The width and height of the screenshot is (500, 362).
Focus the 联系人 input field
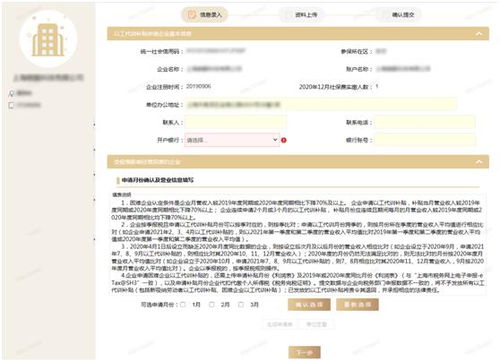tap(236, 122)
